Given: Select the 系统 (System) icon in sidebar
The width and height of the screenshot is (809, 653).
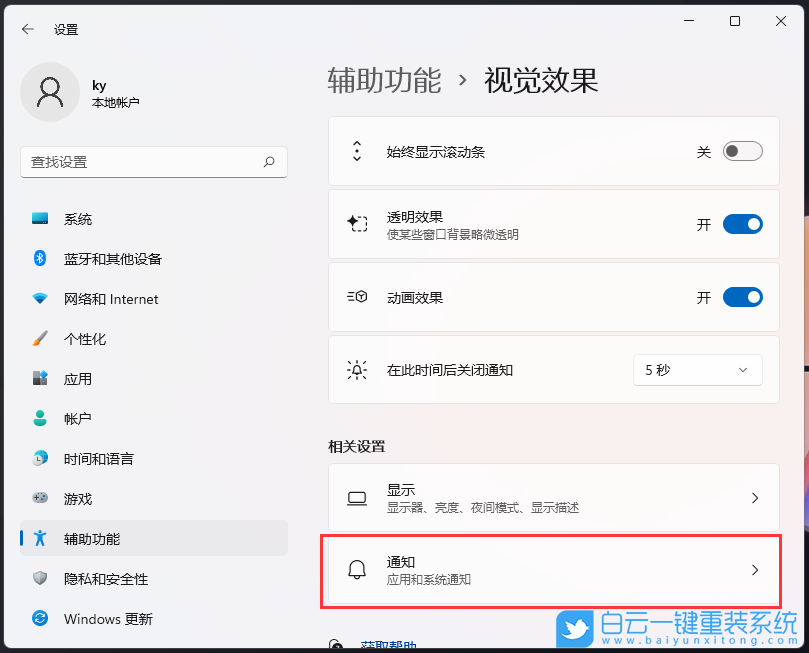Looking at the screenshot, I should (x=40, y=219).
